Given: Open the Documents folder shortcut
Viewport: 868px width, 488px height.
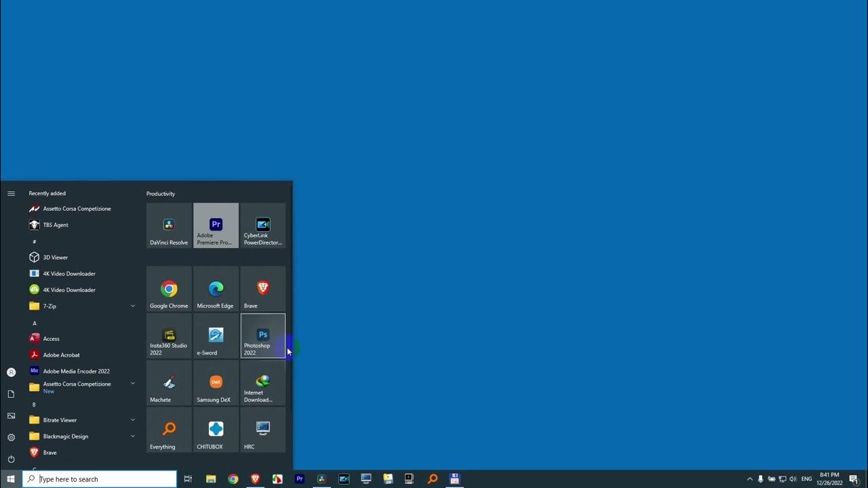Looking at the screenshot, I should (11, 394).
